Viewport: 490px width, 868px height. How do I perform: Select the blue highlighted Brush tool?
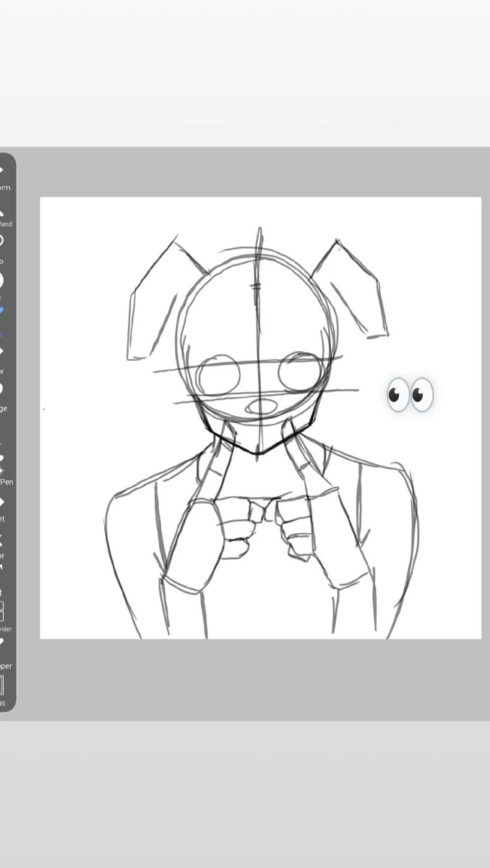pos(2,322)
